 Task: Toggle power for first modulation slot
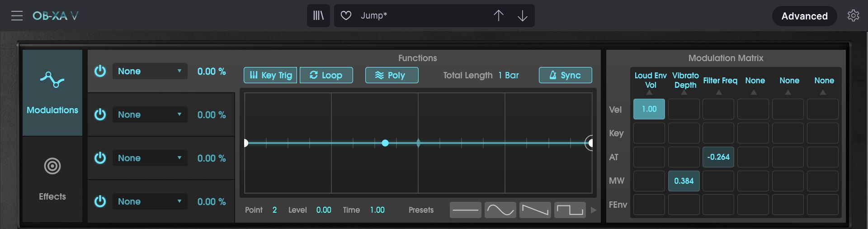point(100,71)
